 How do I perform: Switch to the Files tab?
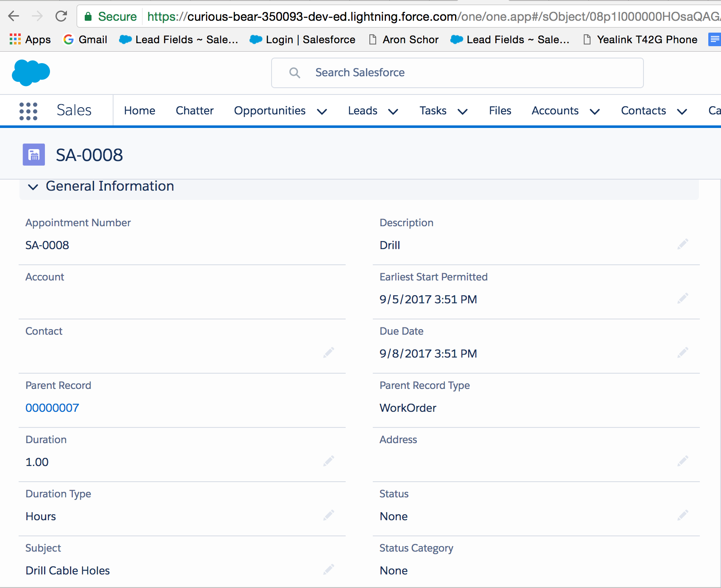500,111
